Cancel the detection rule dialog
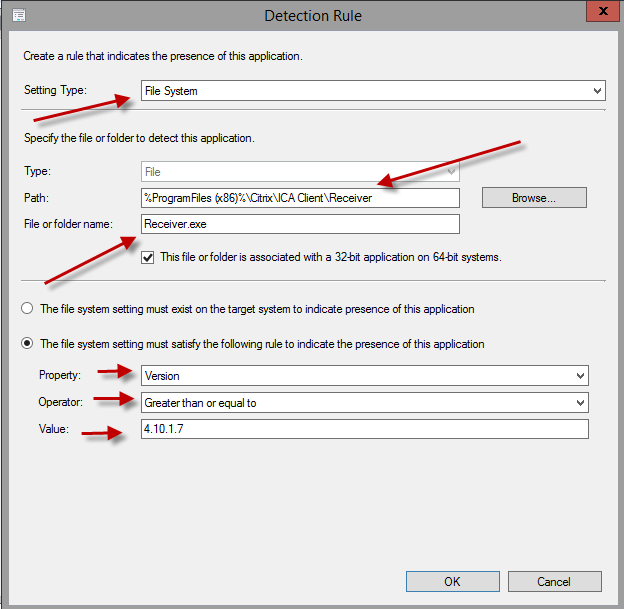Screen dimensions: 624x609 click(x=554, y=581)
